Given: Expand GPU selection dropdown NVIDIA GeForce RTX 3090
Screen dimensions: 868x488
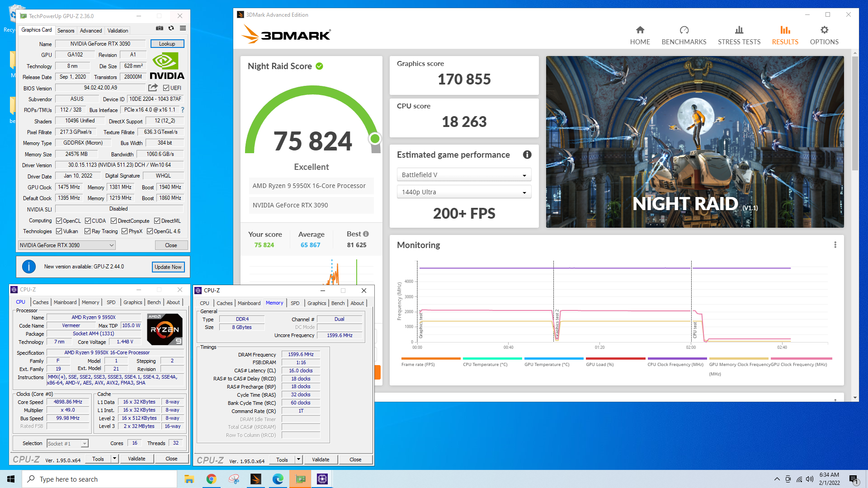Looking at the screenshot, I should 67,245.
